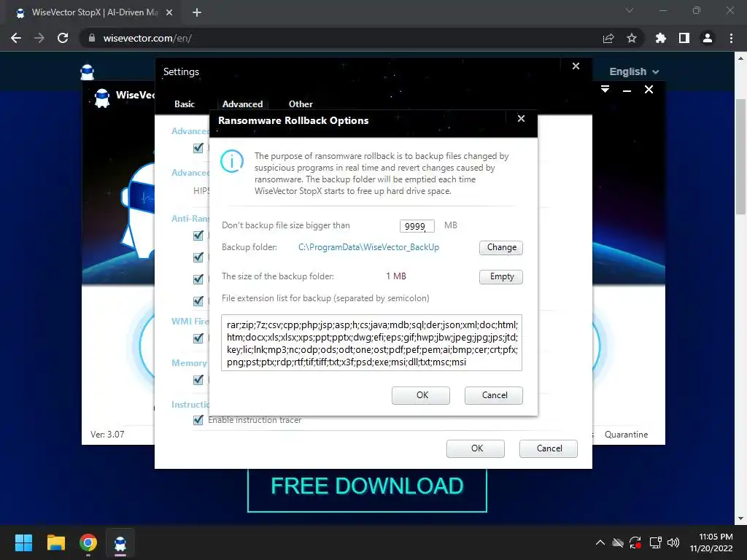Open the backup folder path link
Viewport: 747px width, 560px height.
[x=368, y=247]
